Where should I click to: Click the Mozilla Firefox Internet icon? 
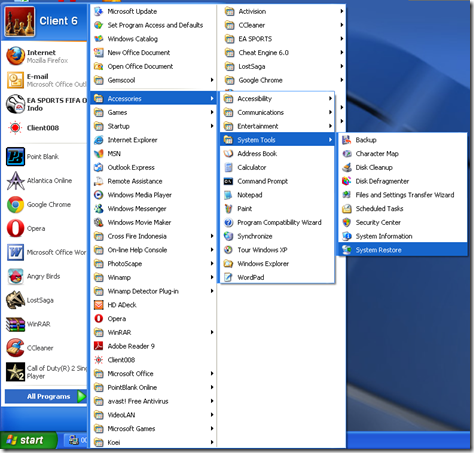click(15, 56)
